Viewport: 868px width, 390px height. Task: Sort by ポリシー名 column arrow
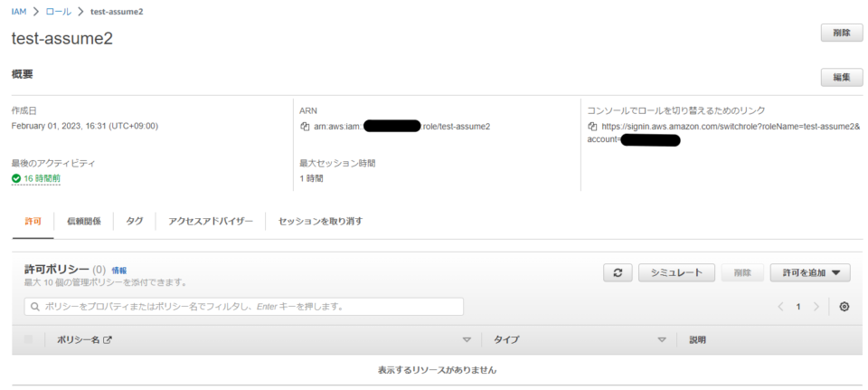(x=467, y=340)
